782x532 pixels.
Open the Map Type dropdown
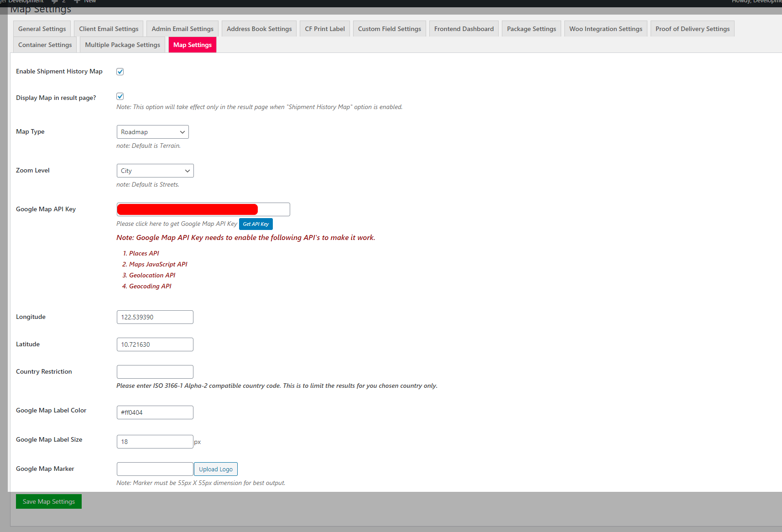[x=152, y=132]
